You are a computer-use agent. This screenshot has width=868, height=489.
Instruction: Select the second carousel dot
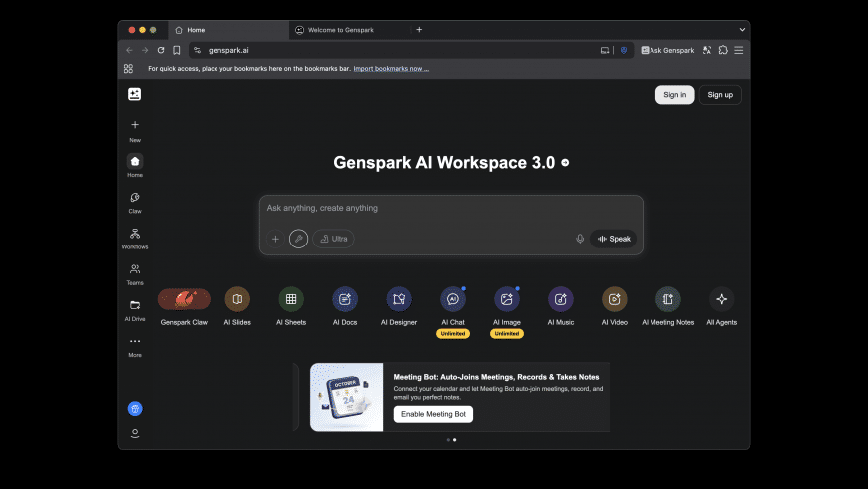[455, 440]
